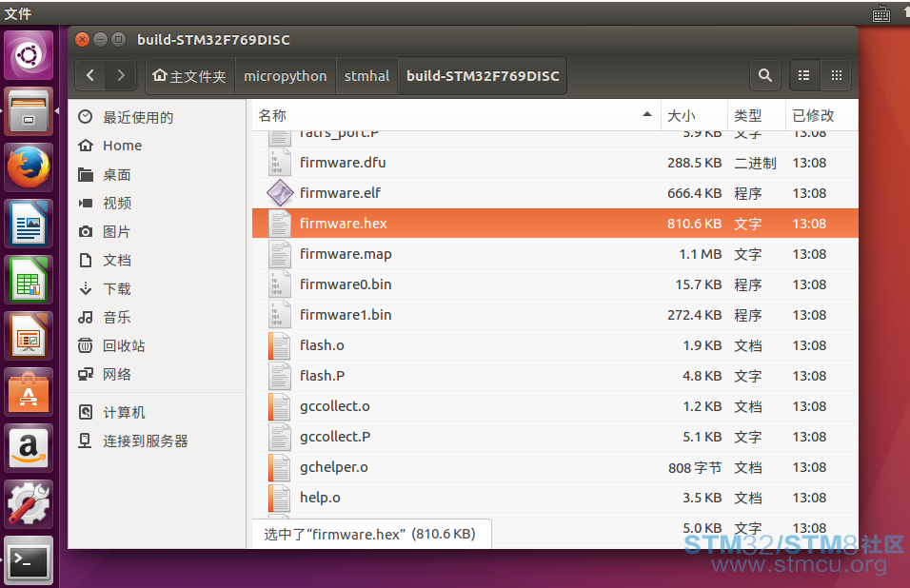Screen dimensions: 910x588
Task: Open Ubuntu Software Center icon
Action: pos(29,393)
